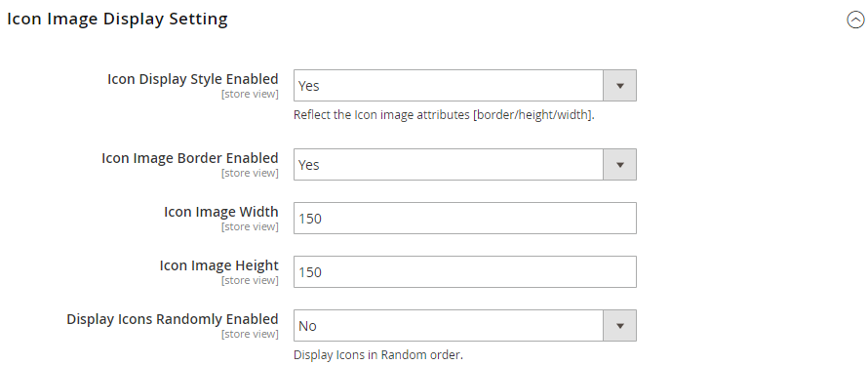Click arrow button of Icon Display Style dropdown
The height and width of the screenshot is (365, 868).
[x=620, y=85]
